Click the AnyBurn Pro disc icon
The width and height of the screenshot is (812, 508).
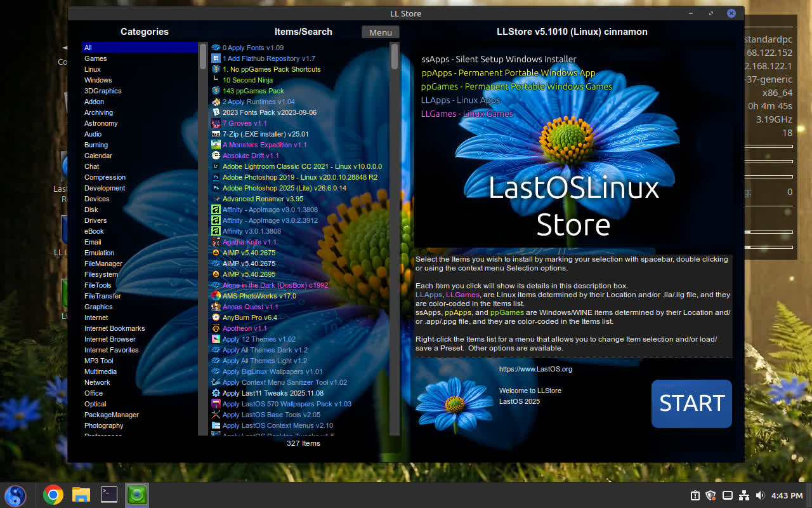tap(216, 317)
